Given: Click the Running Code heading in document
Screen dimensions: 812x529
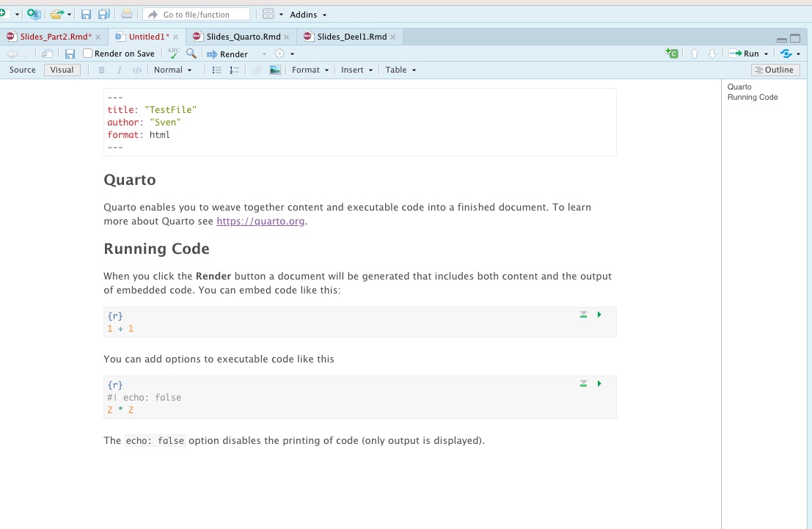Looking at the screenshot, I should [x=156, y=249].
